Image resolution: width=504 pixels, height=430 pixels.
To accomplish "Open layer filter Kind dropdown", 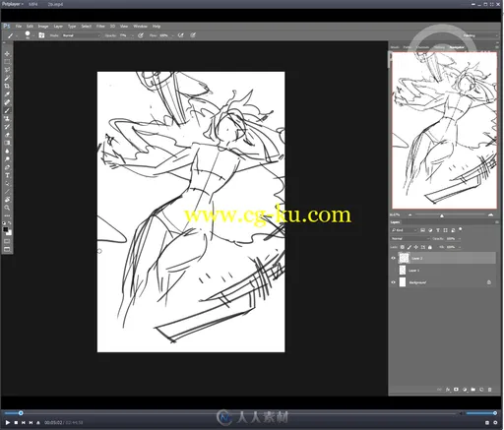I will pyautogui.click(x=405, y=230).
